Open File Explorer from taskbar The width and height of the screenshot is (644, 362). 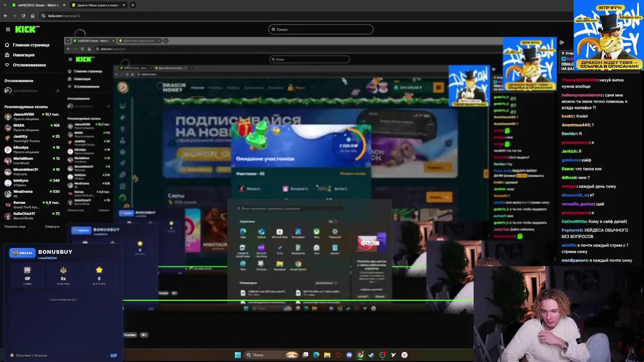[327, 355]
